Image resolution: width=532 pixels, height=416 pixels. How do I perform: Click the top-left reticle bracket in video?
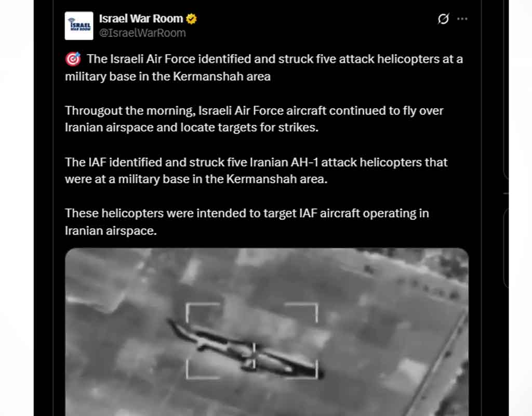(x=203, y=313)
